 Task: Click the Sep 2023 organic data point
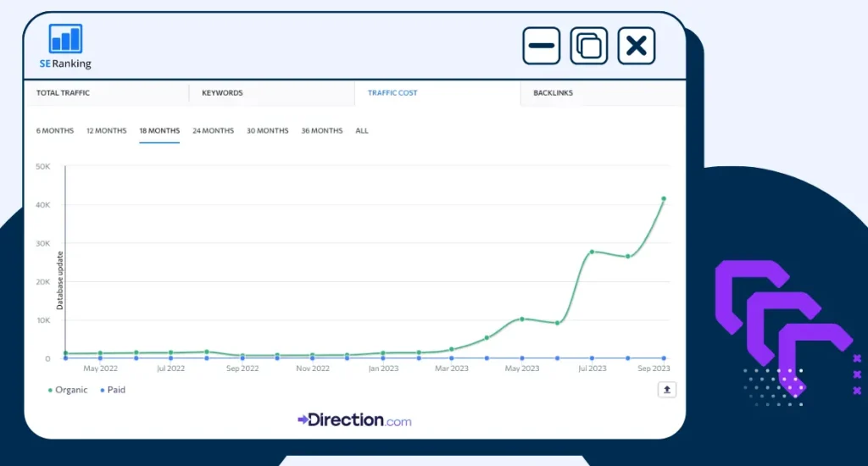(x=664, y=199)
